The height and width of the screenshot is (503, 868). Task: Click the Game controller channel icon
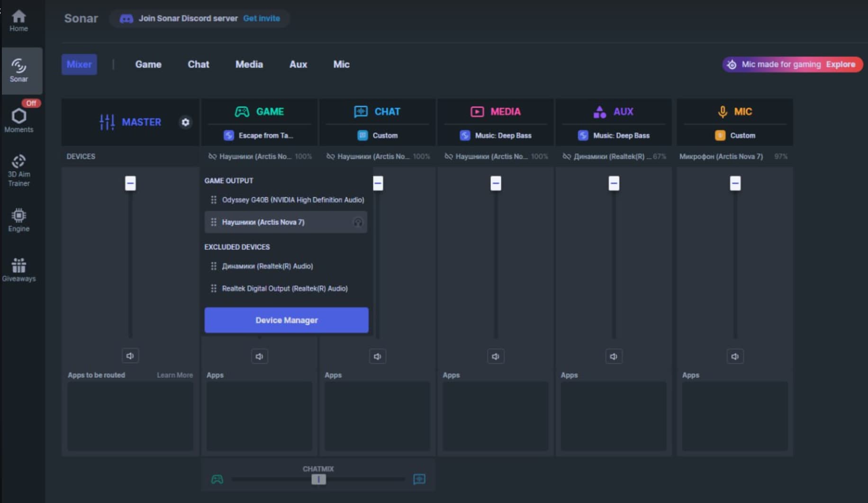(242, 112)
